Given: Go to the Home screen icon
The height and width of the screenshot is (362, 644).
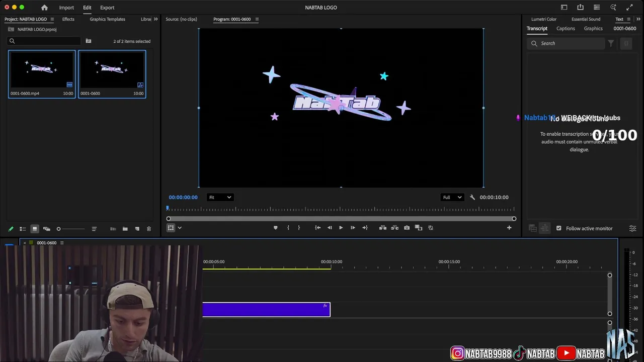Looking at the screenshot, I should coord(44,8).
